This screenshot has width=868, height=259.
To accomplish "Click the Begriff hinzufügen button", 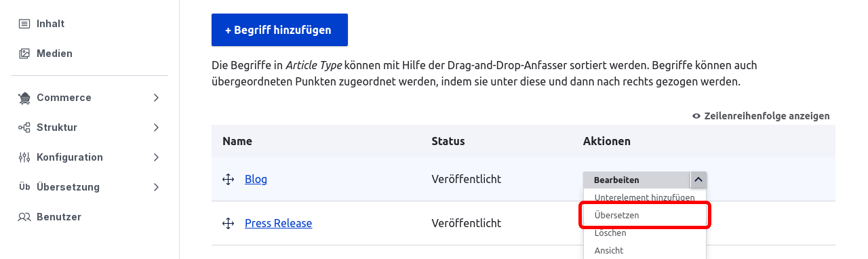I will [279, 30].
